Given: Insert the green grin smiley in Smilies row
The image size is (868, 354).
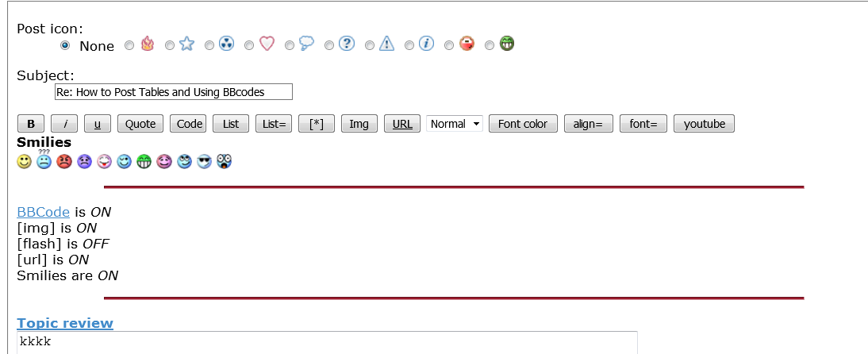Looking at the screenshot, I should pos(144,162).
